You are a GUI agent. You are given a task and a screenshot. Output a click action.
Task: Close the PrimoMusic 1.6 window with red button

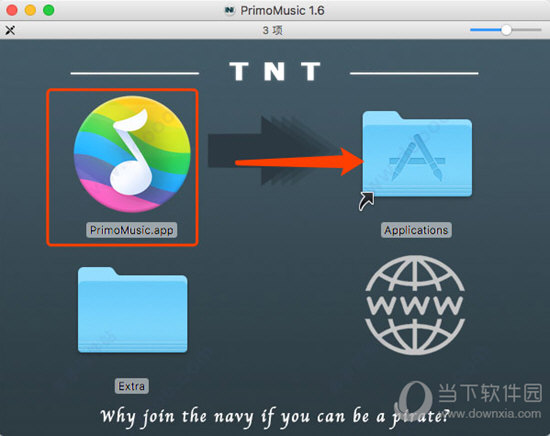tap(12, 10)
